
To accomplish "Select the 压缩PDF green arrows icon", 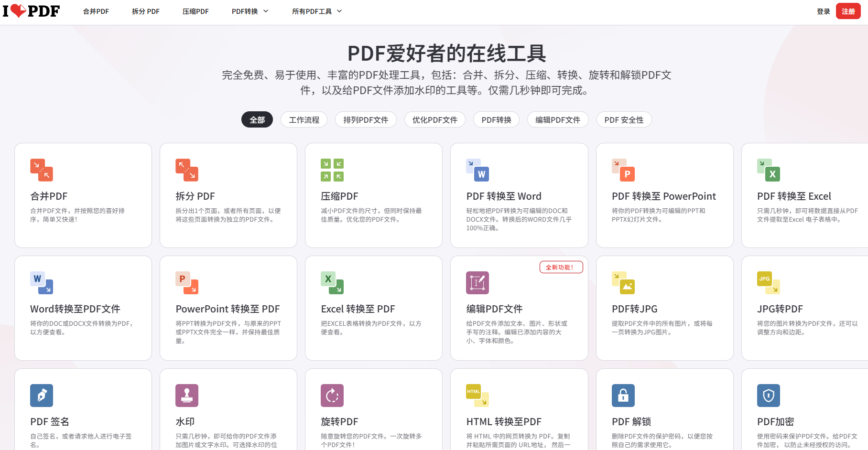I will [332, 170].
